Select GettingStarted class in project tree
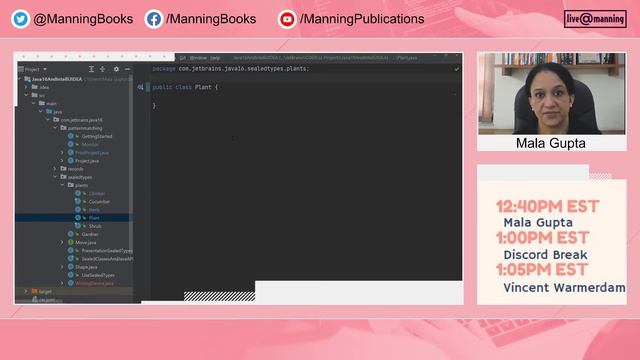640x360 pixels. click(x=97, y=136)
